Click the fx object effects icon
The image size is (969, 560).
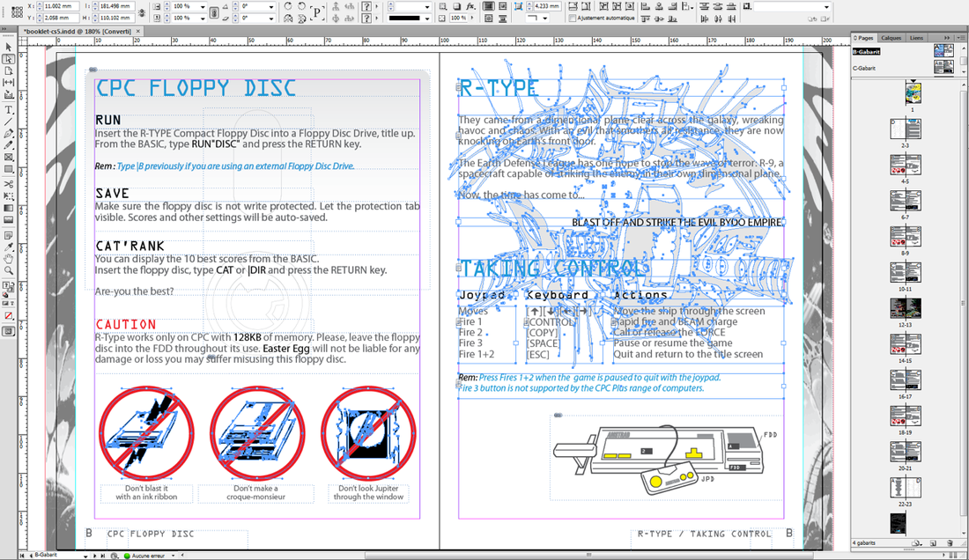click(x=471, y=6)
